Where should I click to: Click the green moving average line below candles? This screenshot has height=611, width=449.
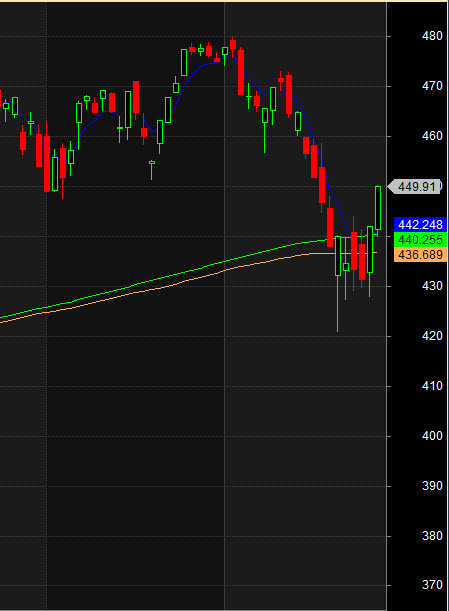pos(156,280)
